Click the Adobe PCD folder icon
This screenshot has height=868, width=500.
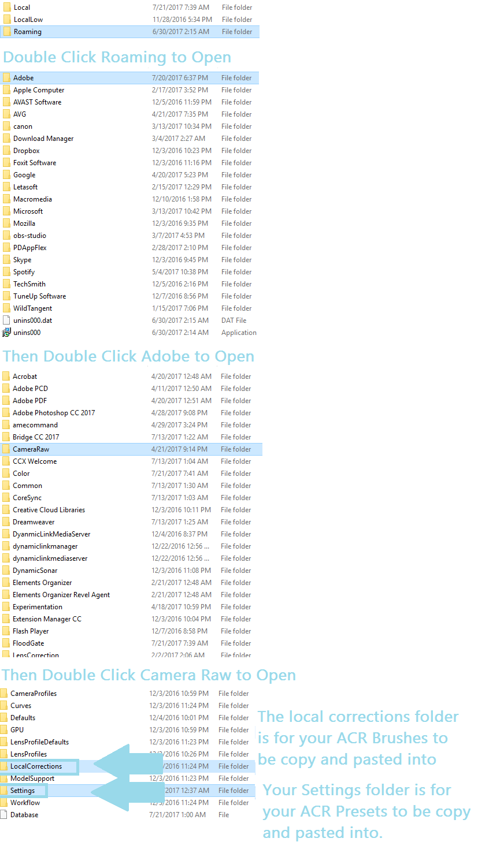[6, 389]
